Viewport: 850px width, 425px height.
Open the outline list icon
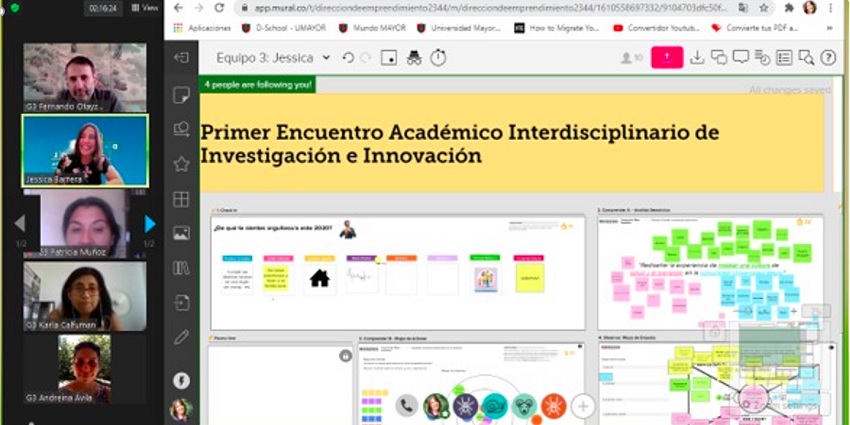pos(784,58)
